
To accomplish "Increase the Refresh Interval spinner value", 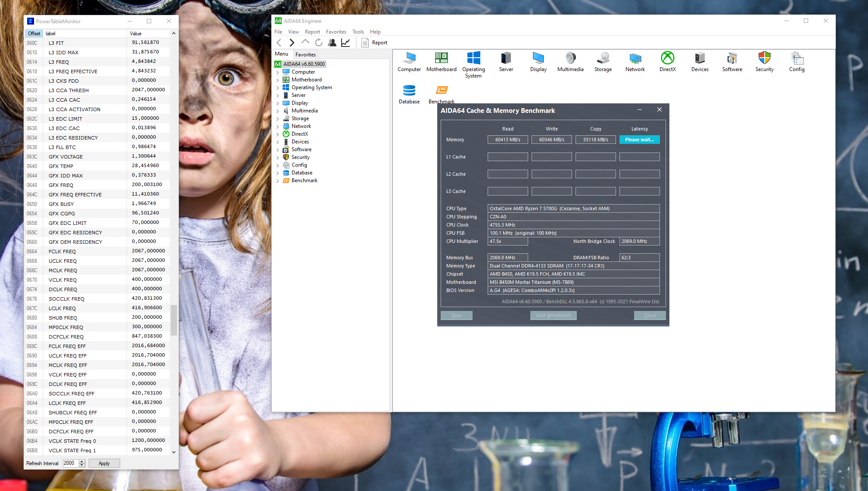I will pyautogui.click(x=82, y=461).
